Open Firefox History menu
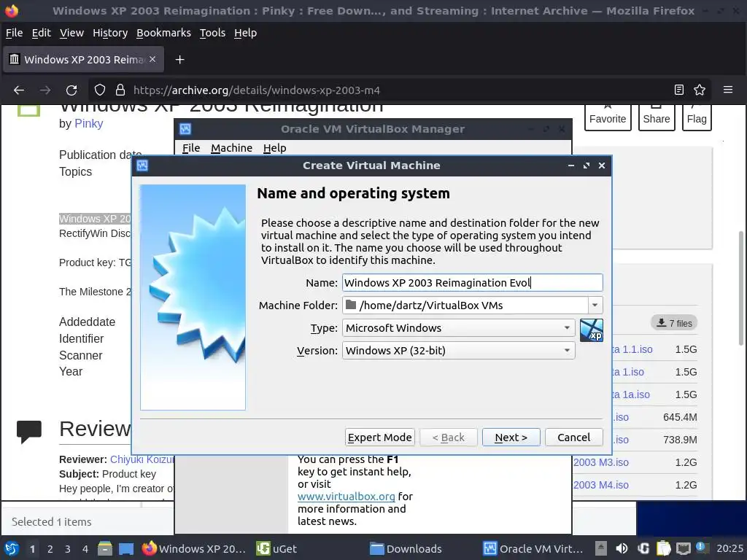The image size is (747, 560). [x=110, y=33]
